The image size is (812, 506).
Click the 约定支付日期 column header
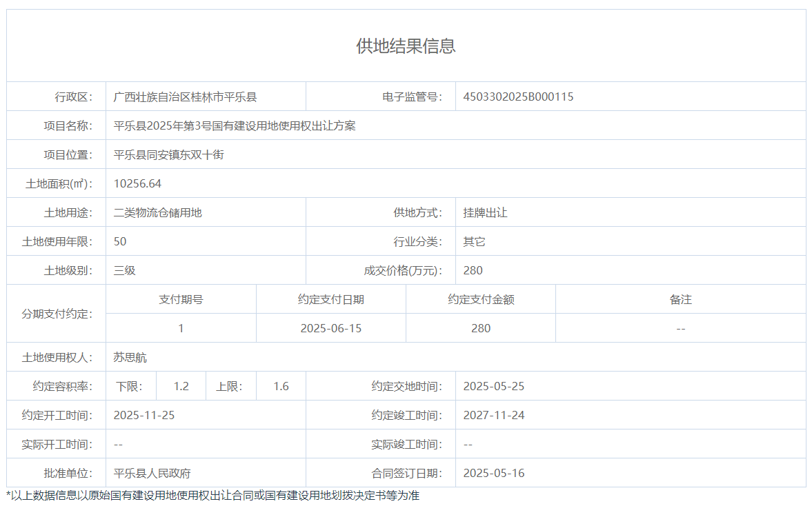[331, 300]
